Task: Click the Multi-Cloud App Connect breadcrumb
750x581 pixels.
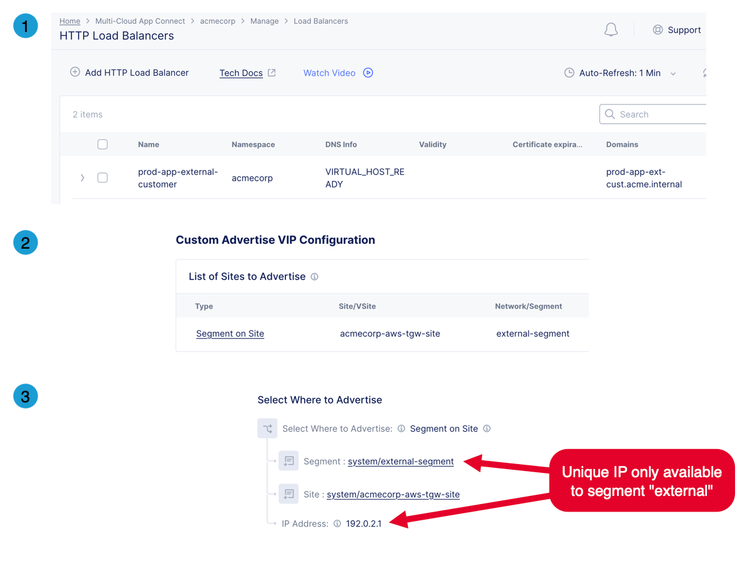Action: (138, 21)
